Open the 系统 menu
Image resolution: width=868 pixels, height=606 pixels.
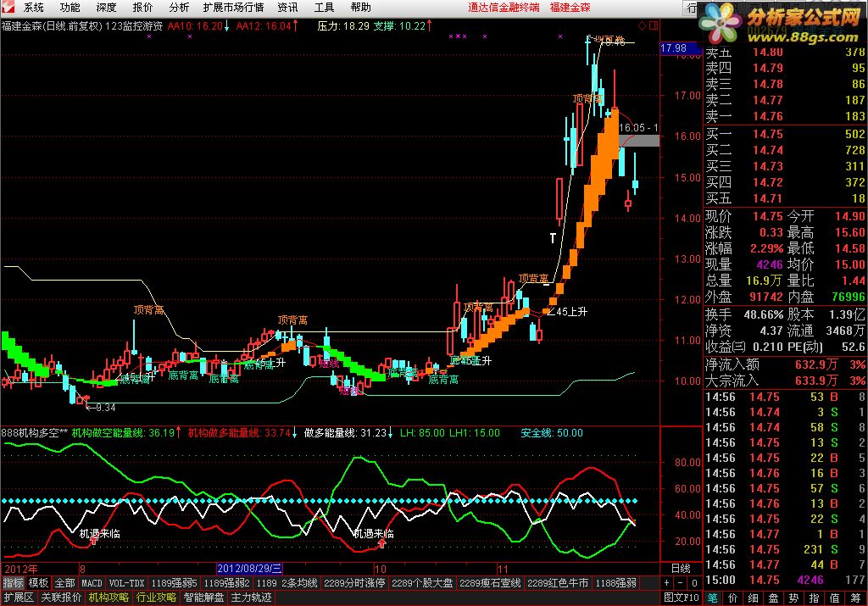33,7
